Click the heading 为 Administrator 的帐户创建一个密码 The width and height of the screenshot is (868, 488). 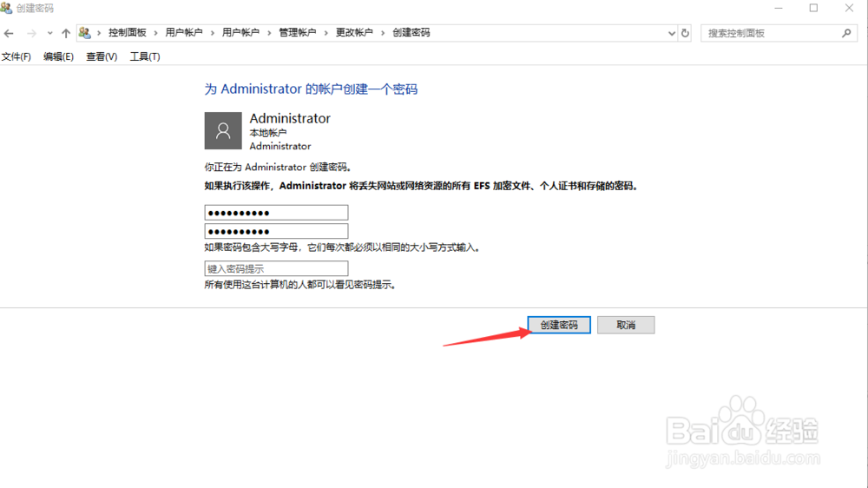click(x=311, y=89)
